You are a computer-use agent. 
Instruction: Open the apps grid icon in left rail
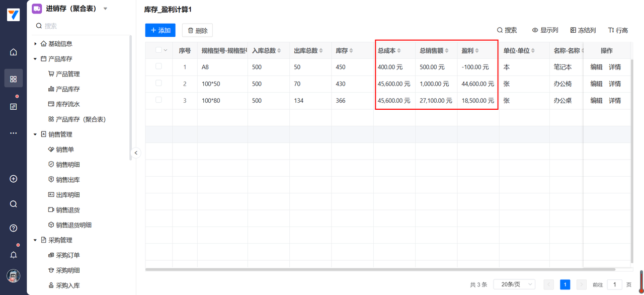click(14, 79)
